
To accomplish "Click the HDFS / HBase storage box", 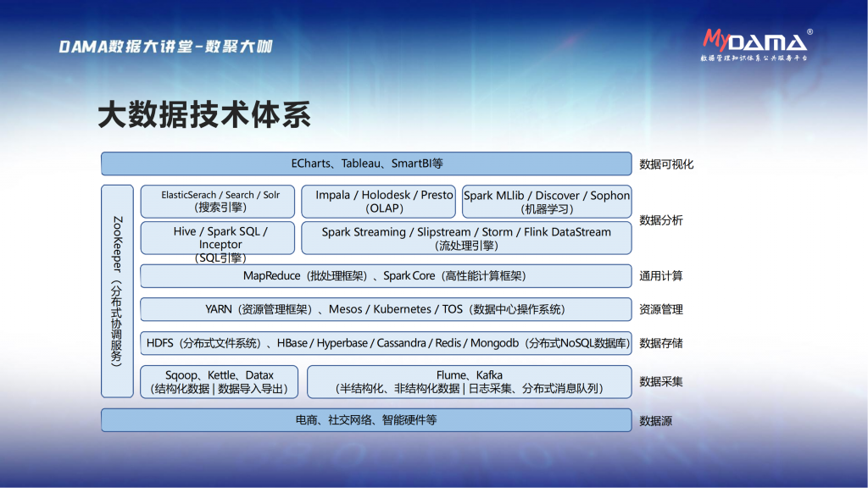I will (386, 343).
